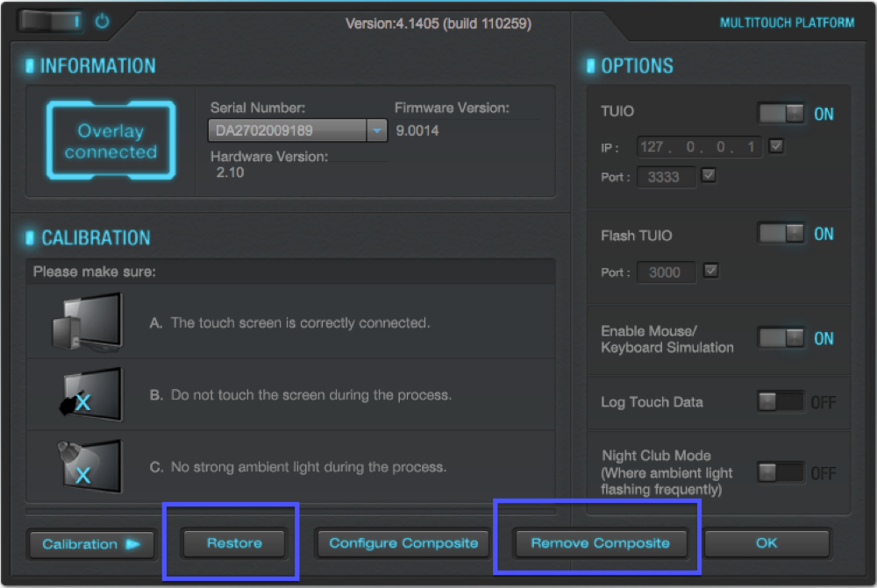The image size is (877, 588).
Task: Click the Overlay connected status icon
Action: tap(111, 141)
